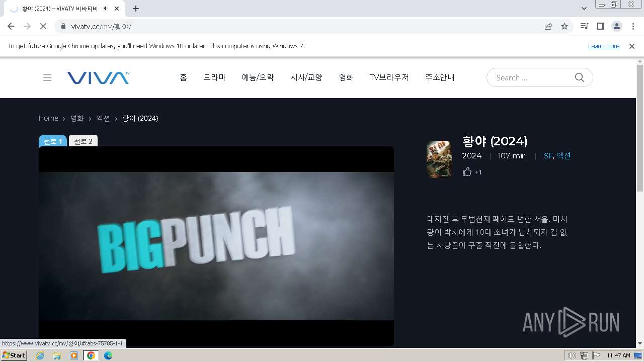Select 홈 in navigation menu
644x362 pixels.
click(x=183, y=77)
